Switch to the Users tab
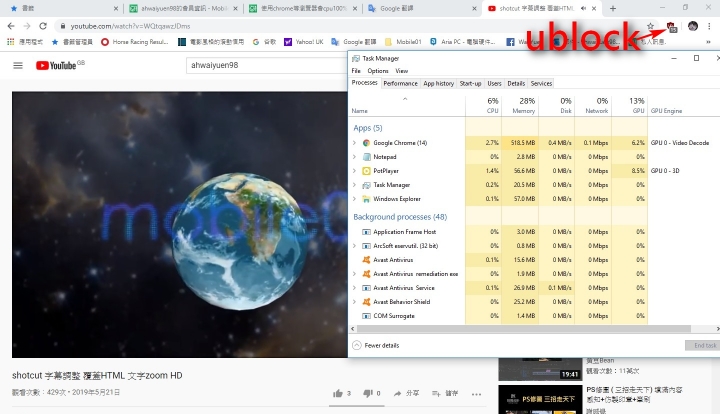Viewport: 720px width, 414px height. [x=494, y=83]
